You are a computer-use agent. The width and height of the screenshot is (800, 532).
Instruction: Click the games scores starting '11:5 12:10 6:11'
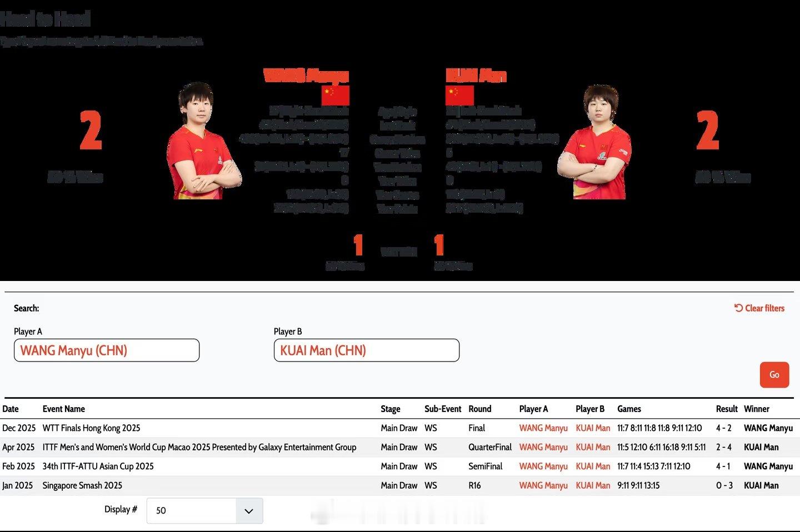click(662, 447)
